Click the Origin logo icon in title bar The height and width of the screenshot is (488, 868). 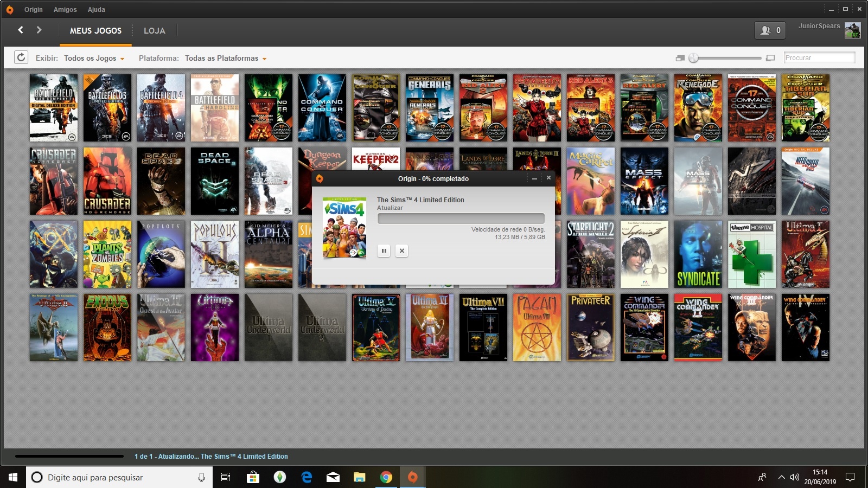coord(10,10)
